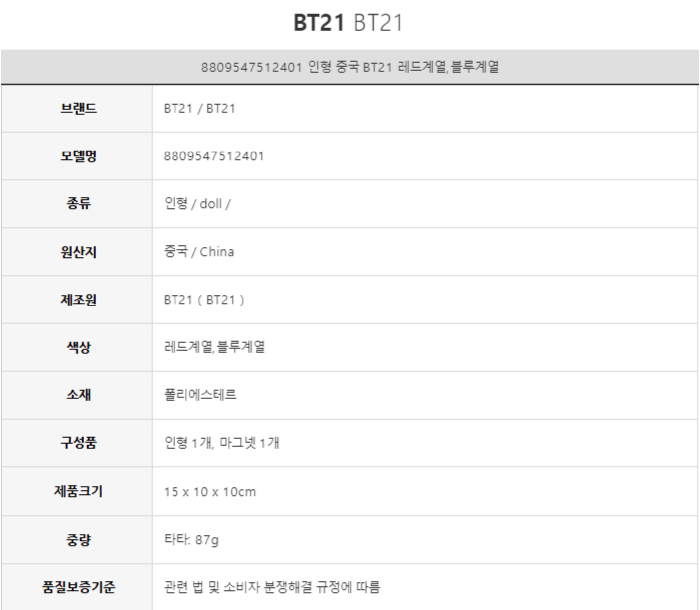
Task: Click the model number 8809547512401 value cell
Action: (x=213, y=156)
